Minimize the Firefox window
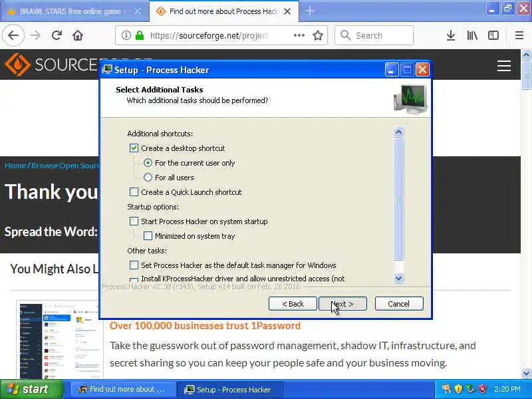The image size is (532, 399). coord(492,9)
